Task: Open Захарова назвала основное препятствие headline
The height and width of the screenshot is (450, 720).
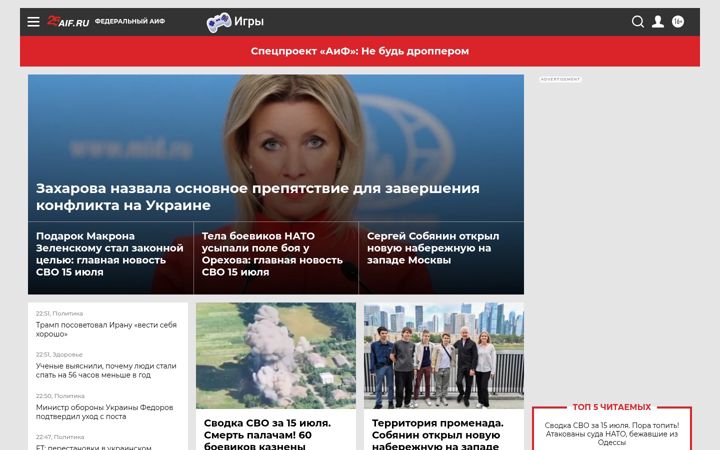Action: coord(258,197)
